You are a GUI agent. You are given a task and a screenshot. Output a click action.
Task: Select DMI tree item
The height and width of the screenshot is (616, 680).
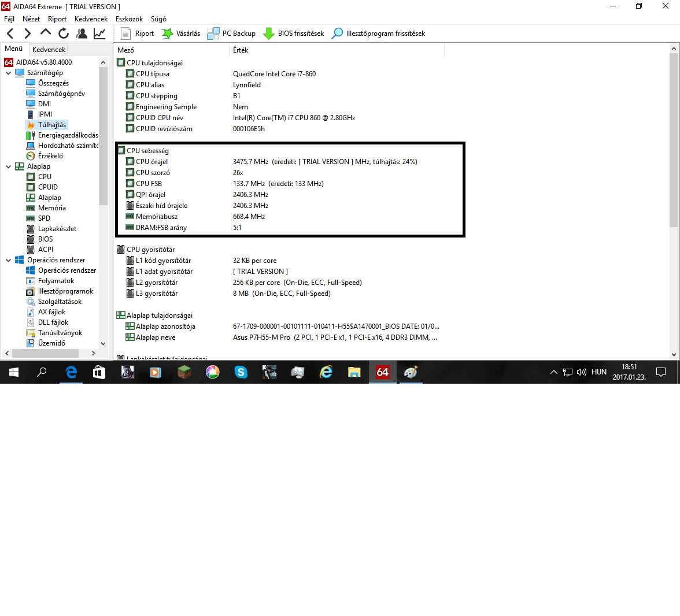[44, 104]
